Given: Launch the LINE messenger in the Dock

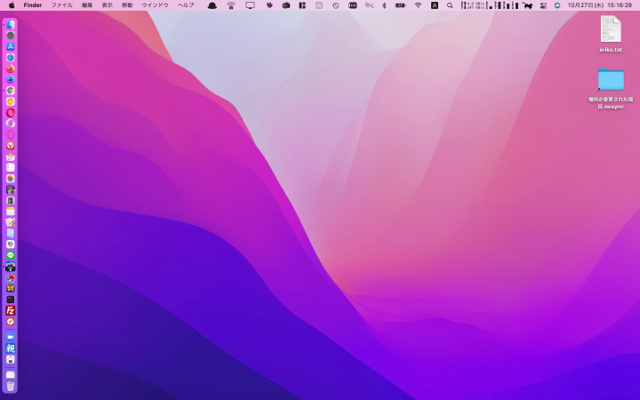Looking at the screenshot, I should point(10,256).
